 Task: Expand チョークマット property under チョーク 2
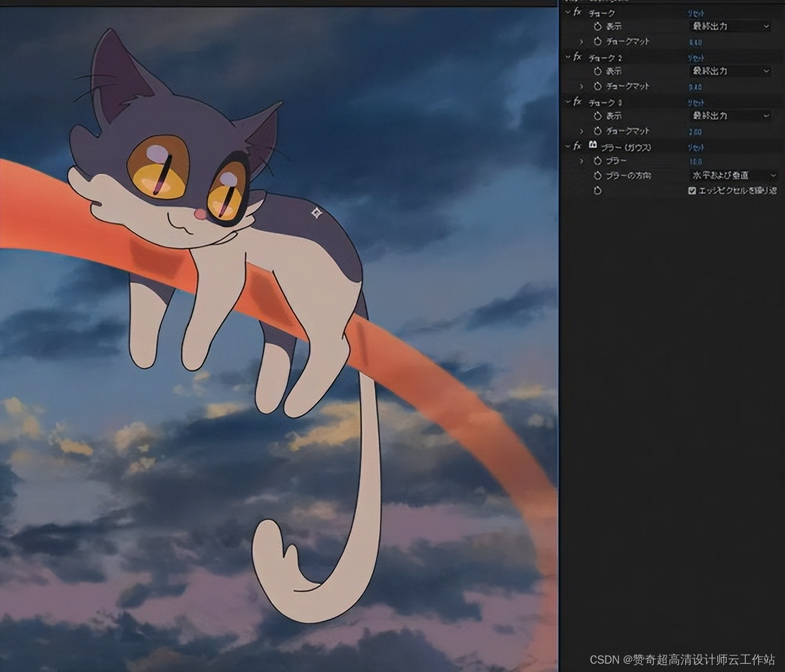pyautogui.click(x=582, y=86)
